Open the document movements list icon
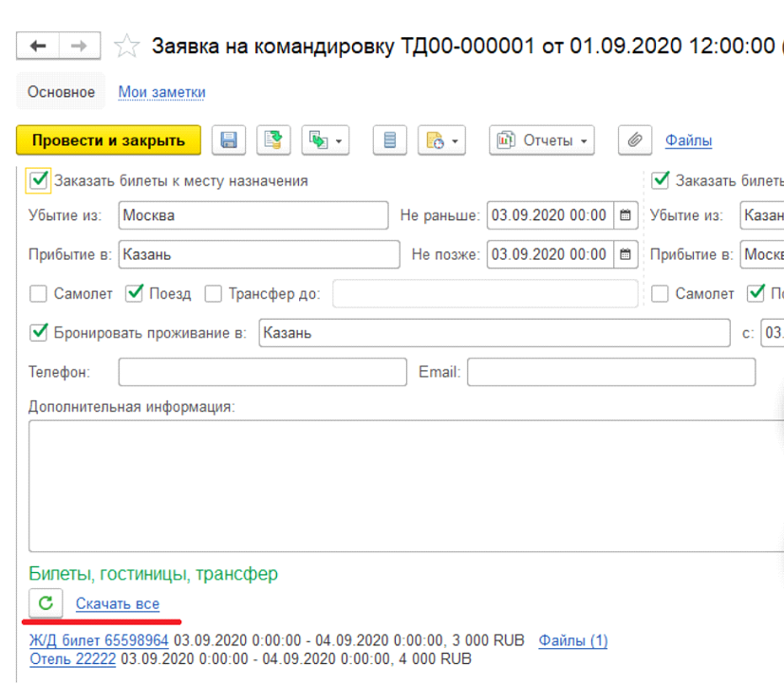This screenshot has width=784, height=685. coord(389,140)
